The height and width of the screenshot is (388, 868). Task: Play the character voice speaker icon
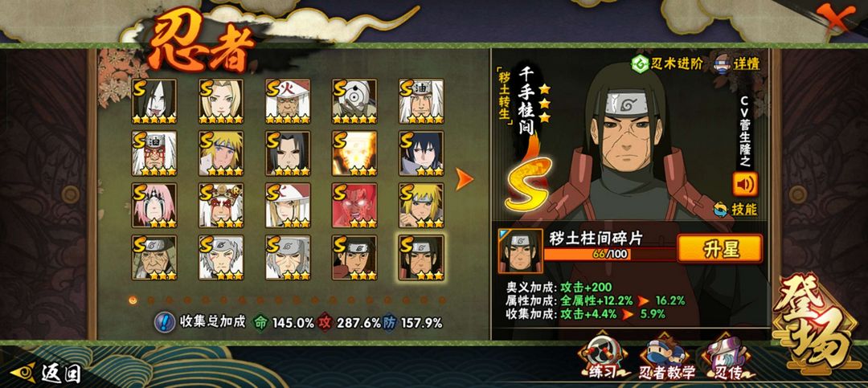(744, 184)
